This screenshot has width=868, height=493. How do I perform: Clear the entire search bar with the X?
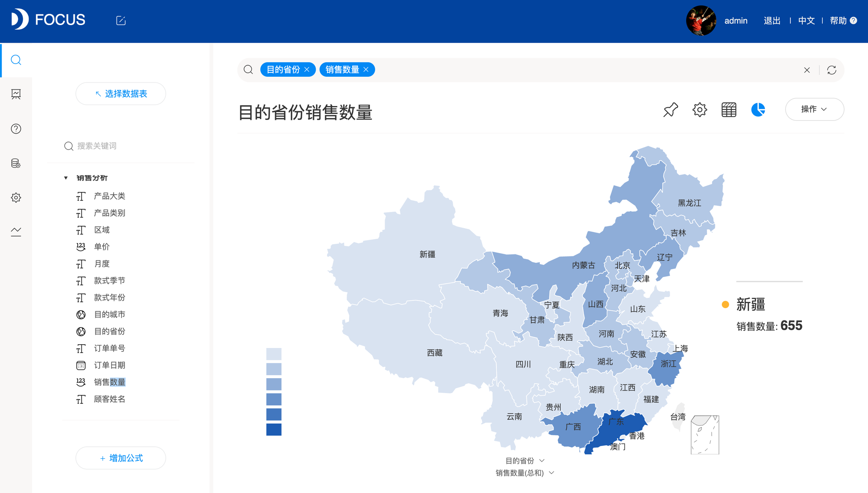tap(807, 70)
